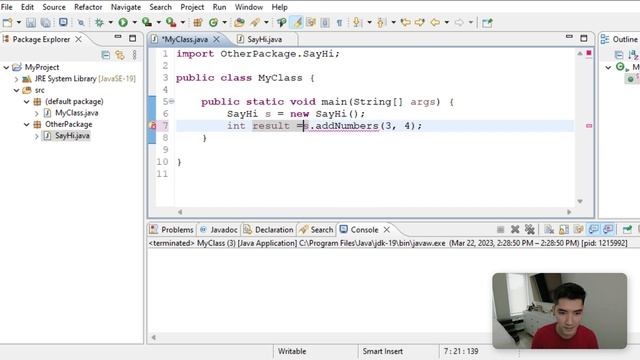The image size is (640, 360).
Task: Toggle Scroll Lock in Console toolbar
Action: click(564, 230)
